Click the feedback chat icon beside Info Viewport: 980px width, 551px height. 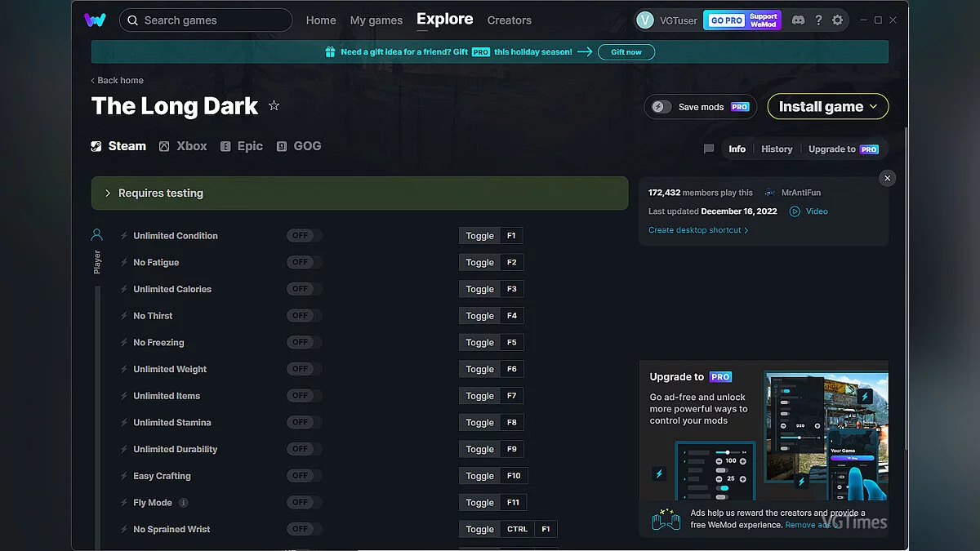tap(707, 149)
